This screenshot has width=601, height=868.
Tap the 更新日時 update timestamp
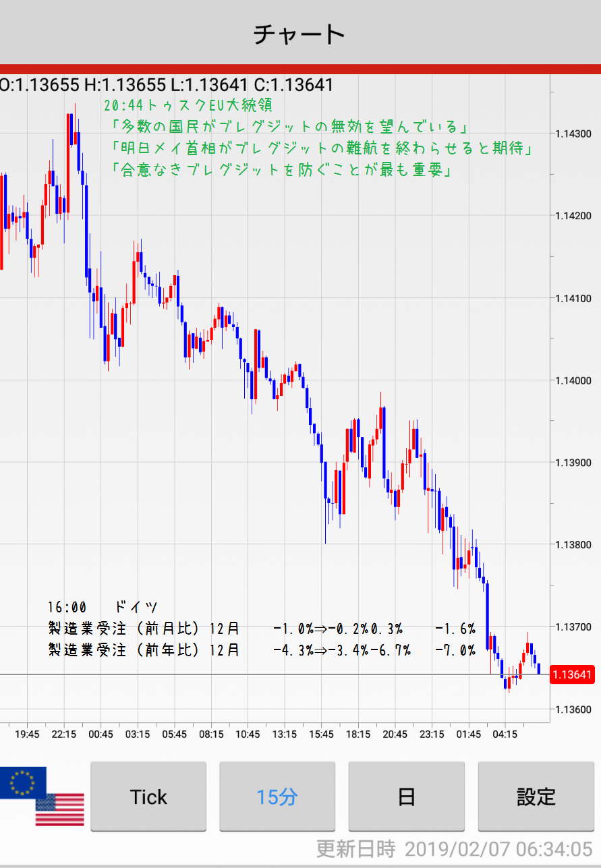(x=455, y=848)
